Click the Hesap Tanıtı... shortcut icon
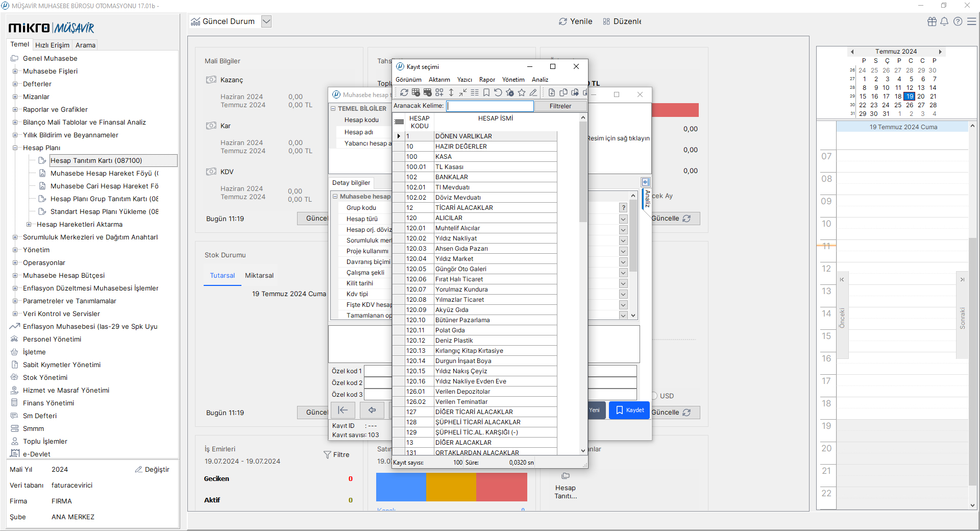This screenshot has height=531, width=980. (566, 476)
